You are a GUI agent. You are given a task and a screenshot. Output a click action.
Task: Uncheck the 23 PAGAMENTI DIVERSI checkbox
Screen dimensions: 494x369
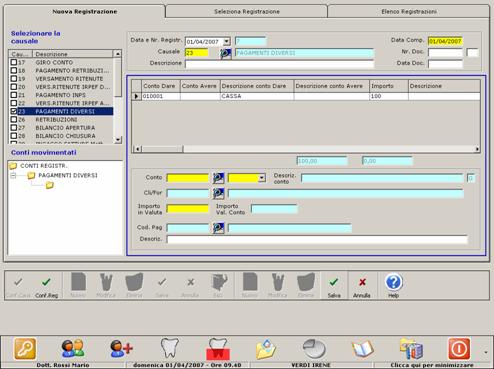click(14, 111)
